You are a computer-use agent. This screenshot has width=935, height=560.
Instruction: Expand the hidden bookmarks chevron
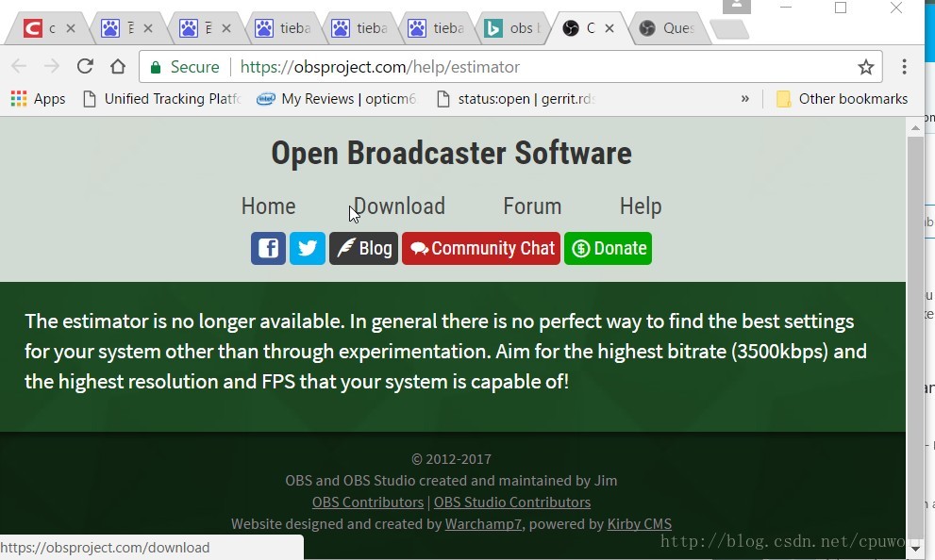744,99
